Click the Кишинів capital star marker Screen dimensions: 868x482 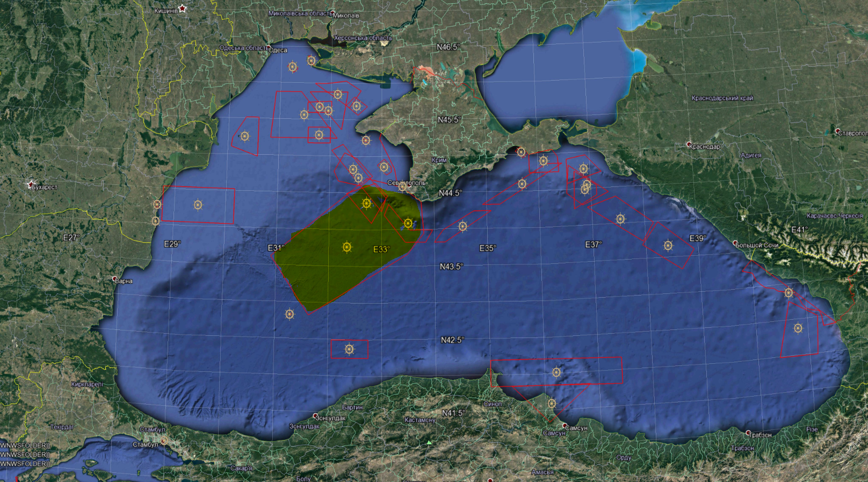[x=182, y=9]
